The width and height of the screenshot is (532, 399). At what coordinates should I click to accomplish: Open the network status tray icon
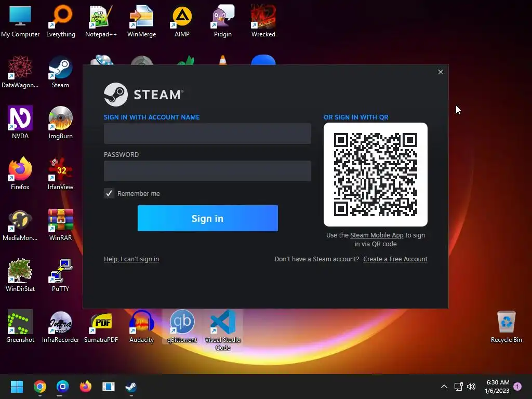458,387
